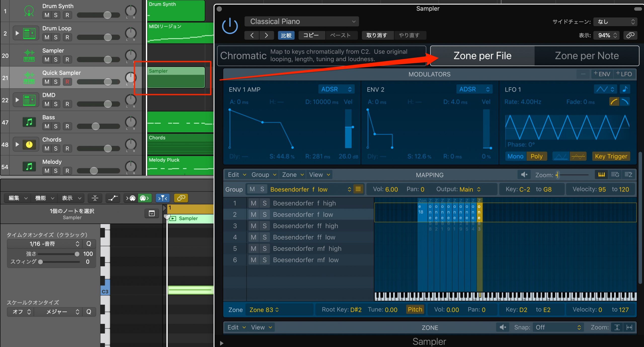Go to previous preset arrow
The width and height of the screenshot is (644, 347).
click(x=252, y=35)
